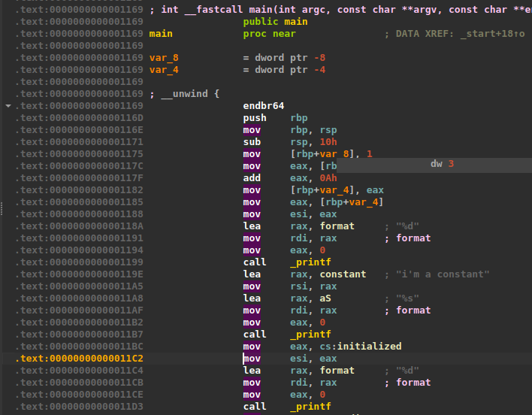This screenshot has height=415, width=532.
Task: Select the endbr64 instruction
Action: click(263, 106)
